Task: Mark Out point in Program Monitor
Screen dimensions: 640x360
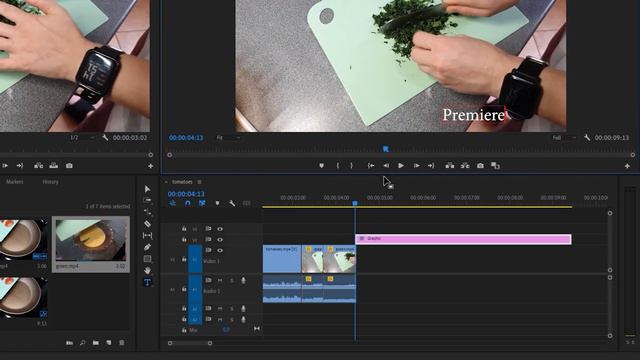Action: [x=351, y=166]
